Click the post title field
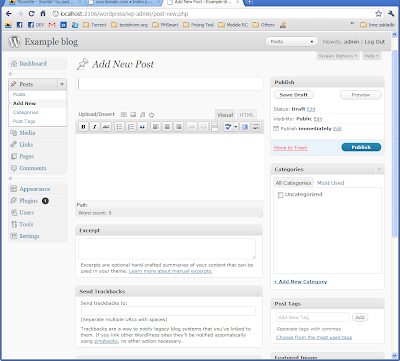Viewport: 400px width, 361px height. [170, 84]
